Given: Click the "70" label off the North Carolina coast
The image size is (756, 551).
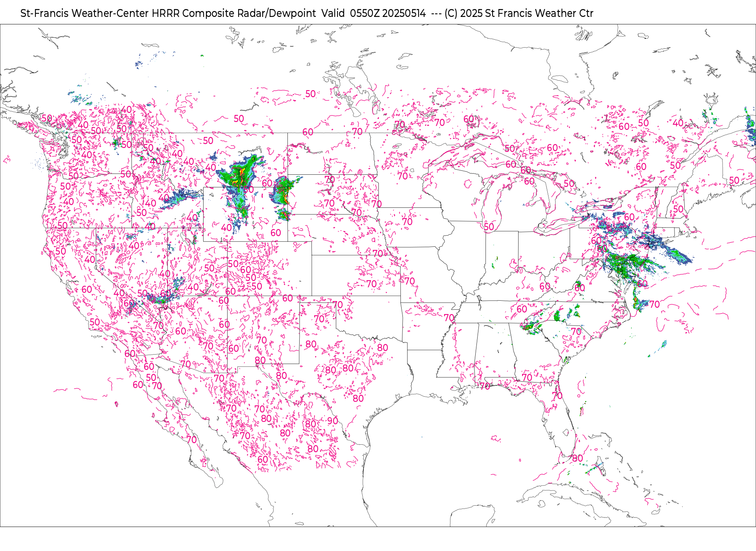Looking at the screenshot, I should click(x=654, y=304).
